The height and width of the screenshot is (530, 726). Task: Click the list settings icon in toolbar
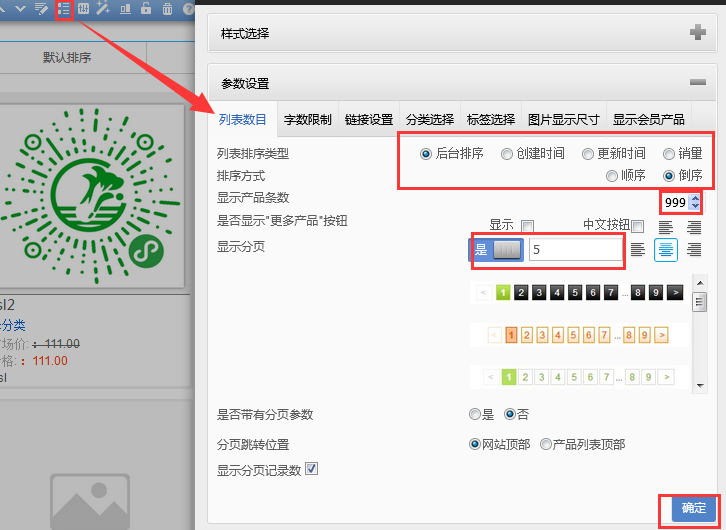click(x=64, y=9)
